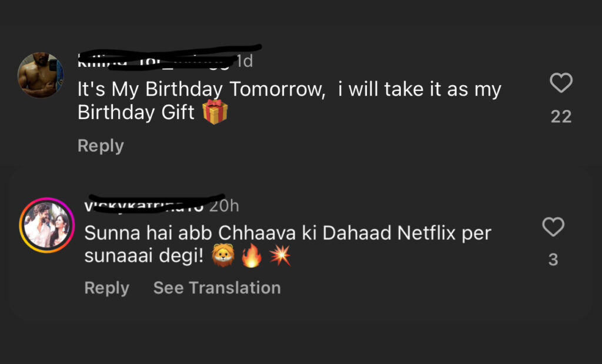Click the explosion emoji after the fire

click(279, 257)
